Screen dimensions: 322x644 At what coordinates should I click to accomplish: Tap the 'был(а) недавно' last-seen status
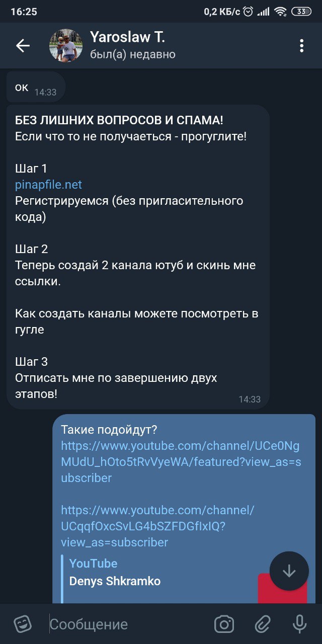133,54
